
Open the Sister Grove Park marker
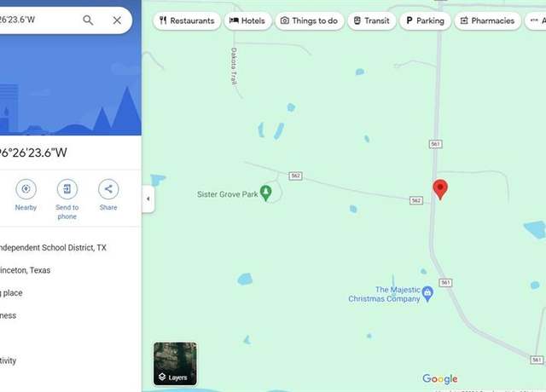(x=266, y=193)
